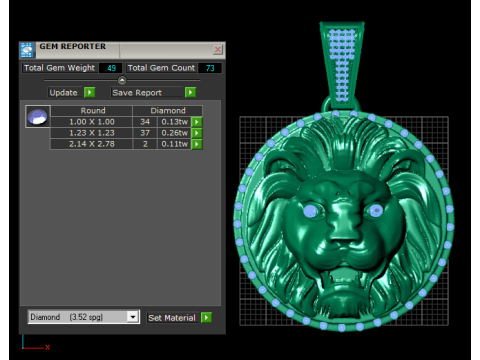The height and width of the screenshot is (360, 480).
Task: Select the 1.23 X 1.23 size cell
Action: pyautogui.click(x=92, y=133)
